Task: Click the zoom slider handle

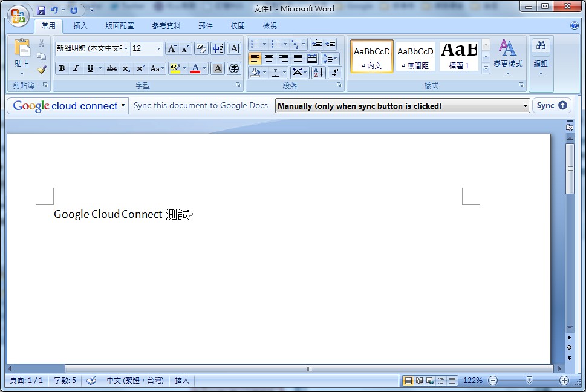Action: point(529,381)
